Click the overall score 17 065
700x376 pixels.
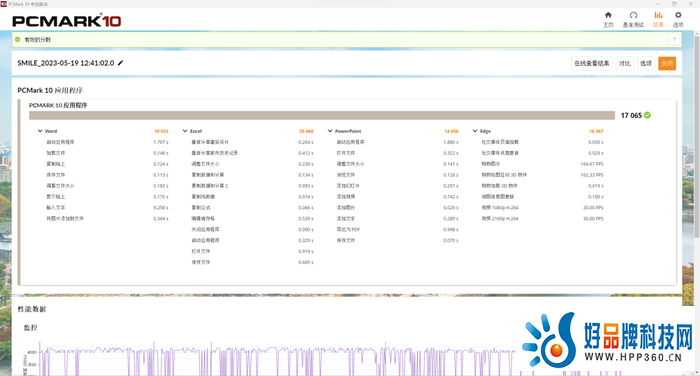coord(631,115)
